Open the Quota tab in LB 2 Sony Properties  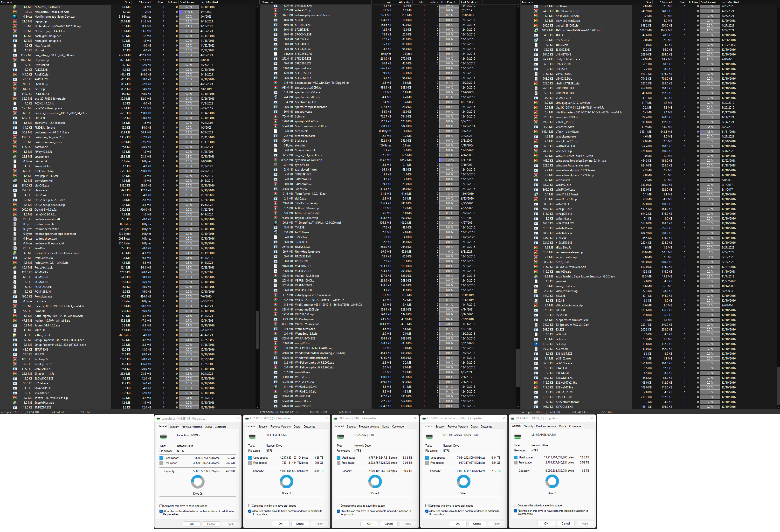coord(386,427)
